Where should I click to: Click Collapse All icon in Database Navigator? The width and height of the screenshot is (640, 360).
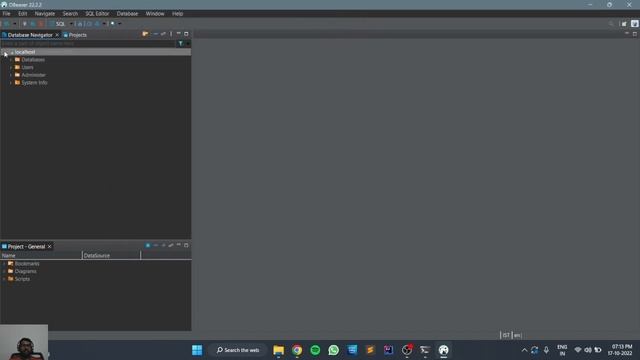click(x=156, y=34)
